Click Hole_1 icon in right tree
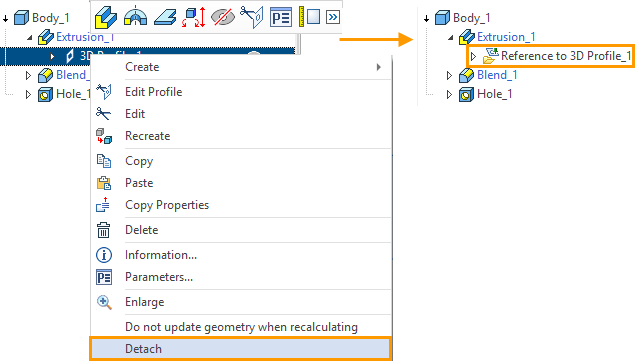The width and height of the screenshot is (638, 361). click(466, 94)
